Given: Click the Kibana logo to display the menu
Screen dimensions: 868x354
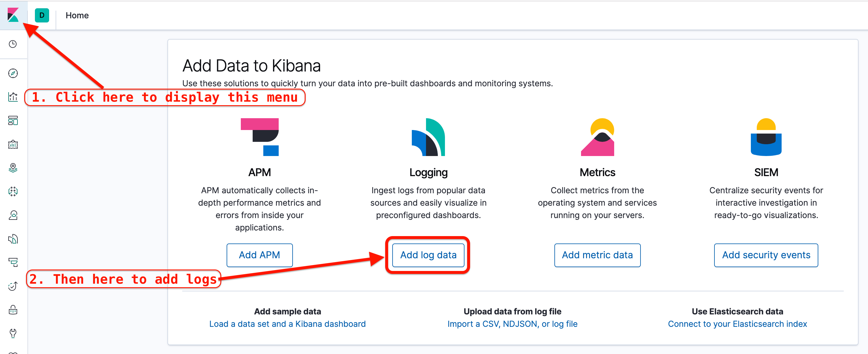Looking at the screenshot, I should point(13,15).
